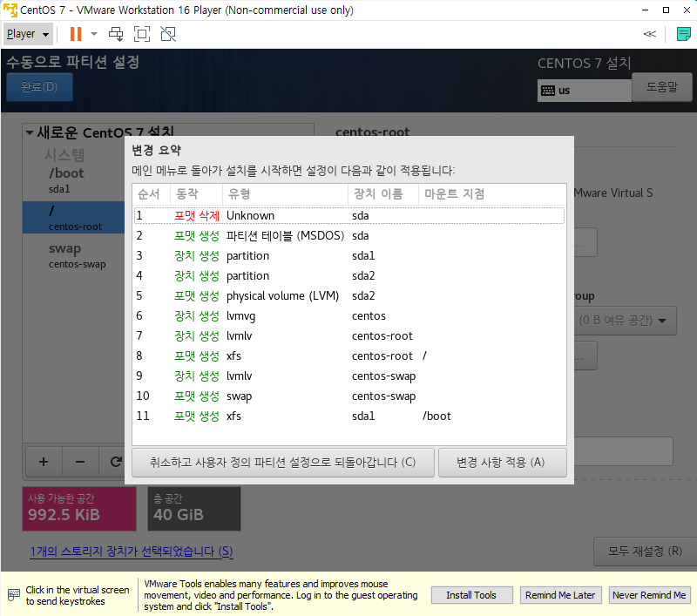Select row 11 xfs sda1 /boot
The image size is (697, 616).
click(x=349, y=416)
